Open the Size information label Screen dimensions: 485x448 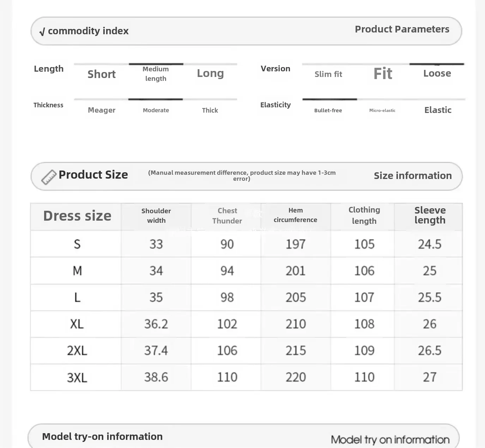tap(413, 175)
